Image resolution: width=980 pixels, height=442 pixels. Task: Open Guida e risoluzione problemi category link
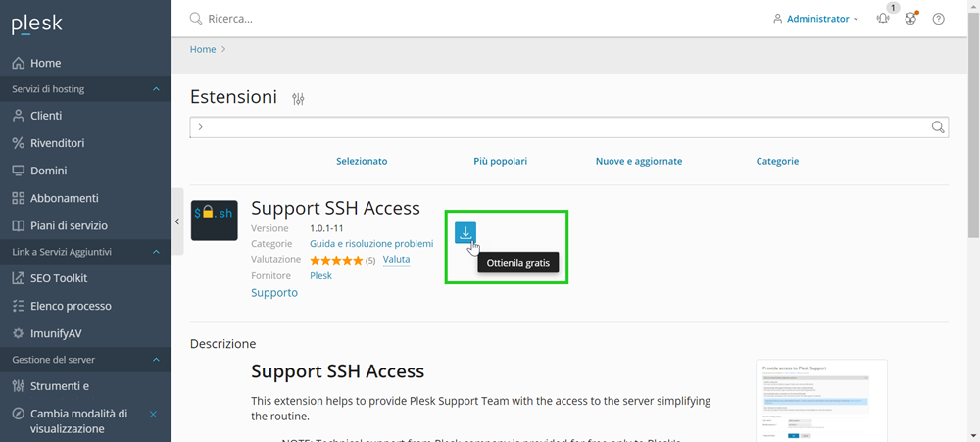(371, 244)
